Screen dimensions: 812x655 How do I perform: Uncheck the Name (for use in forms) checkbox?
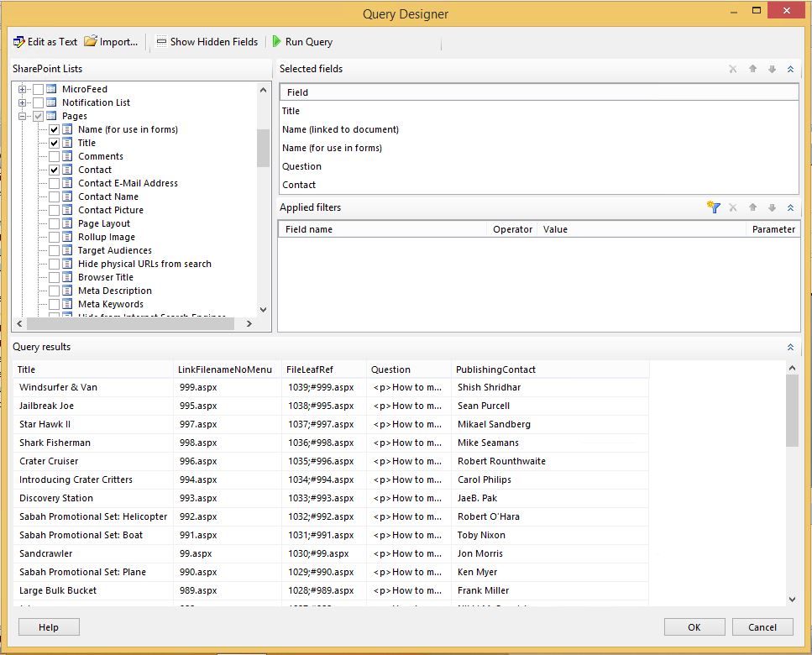pyautogui.click(x=55, y=129)
